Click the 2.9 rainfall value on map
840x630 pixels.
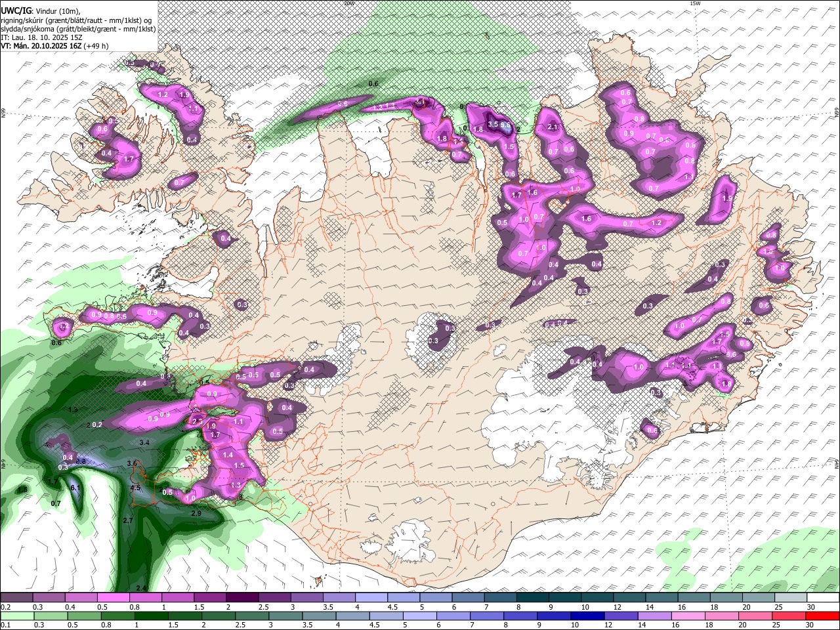(196, 513)
